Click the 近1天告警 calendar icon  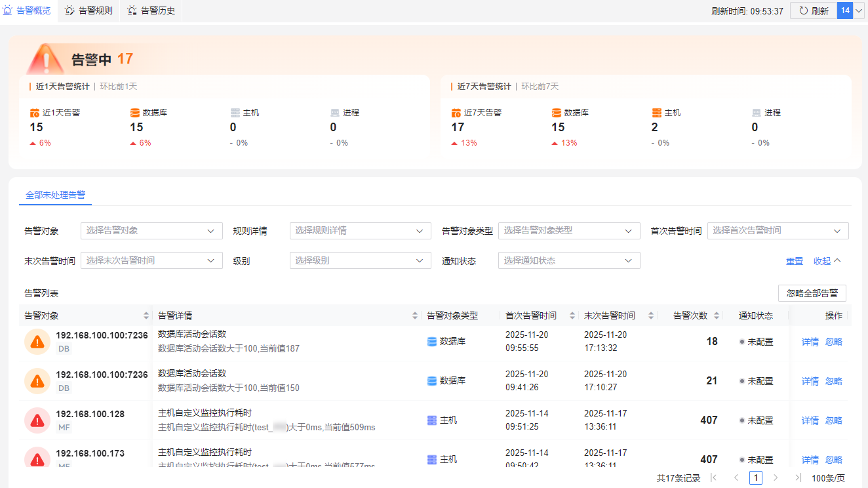35,113
